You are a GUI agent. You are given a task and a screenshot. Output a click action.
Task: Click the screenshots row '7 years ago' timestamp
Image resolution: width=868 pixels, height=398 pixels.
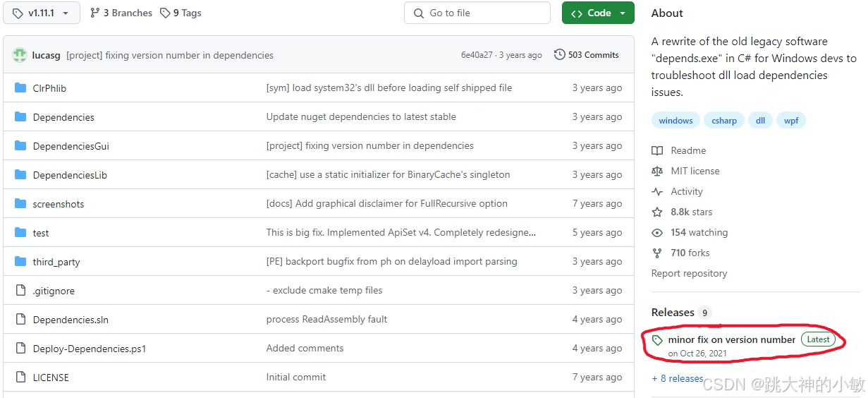click(x=597, y=203)
